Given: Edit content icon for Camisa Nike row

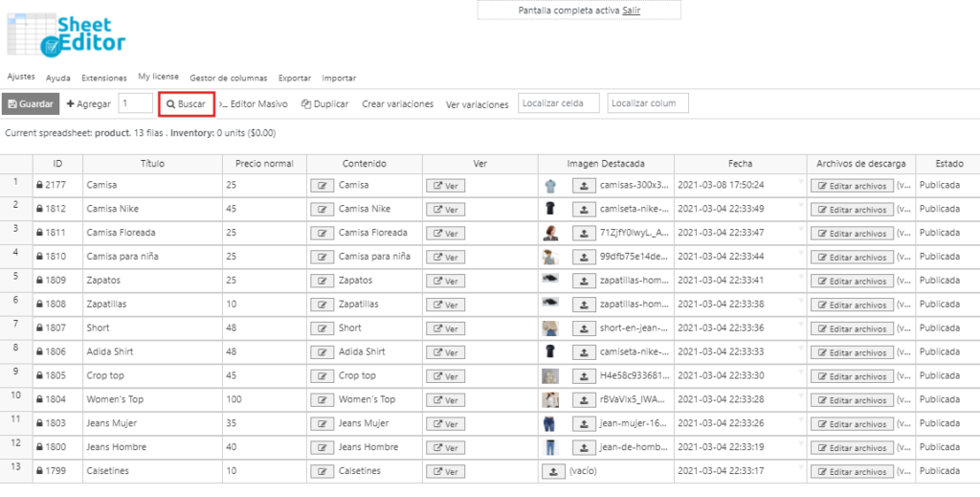Looking at the screenshot, I should point(322,210).
